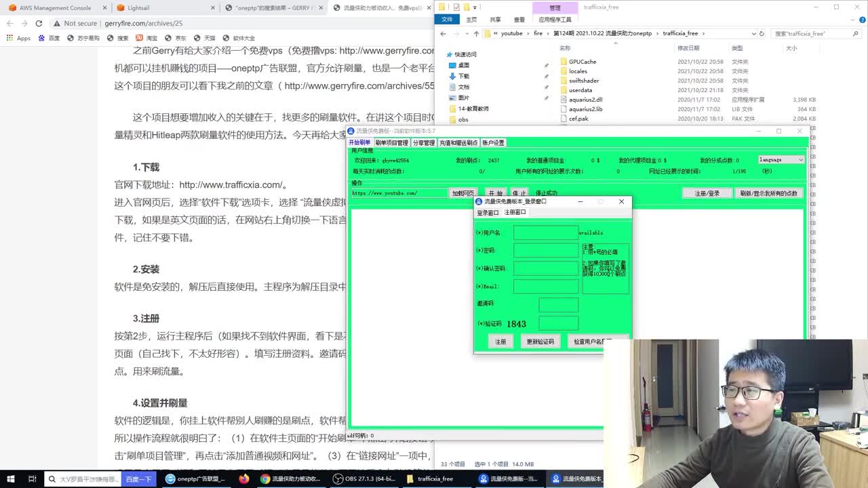Open the 账户设置 tab
The width and height of the screenshot is (868, 488).
coord(494,143)
